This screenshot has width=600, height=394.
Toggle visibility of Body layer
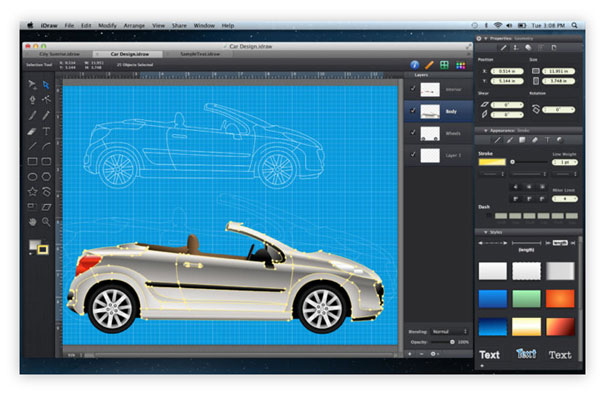click(x=412, y=111)
